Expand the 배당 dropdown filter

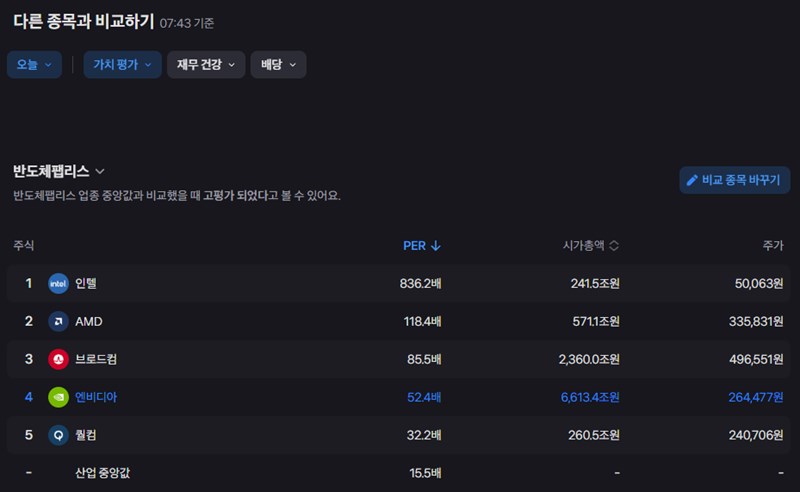click(278, 65)
